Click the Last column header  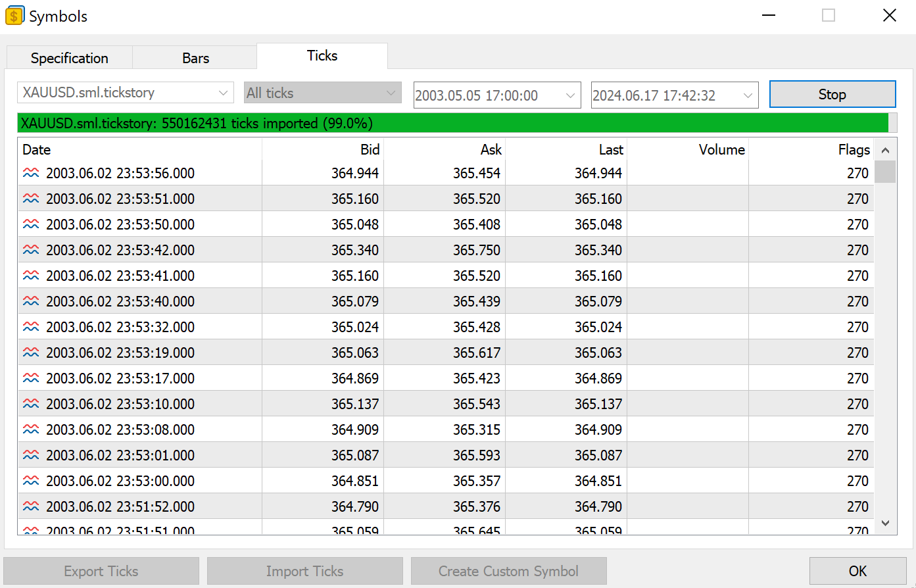pos(566,149)
